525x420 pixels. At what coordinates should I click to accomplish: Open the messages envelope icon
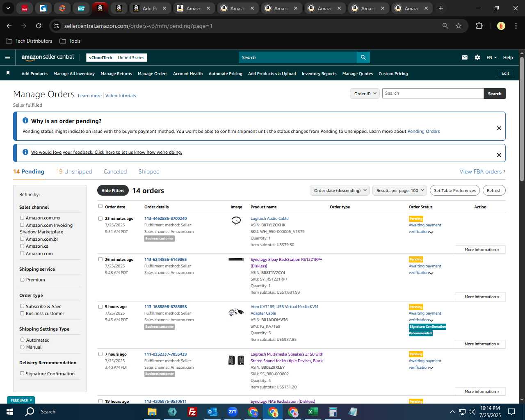465,57
